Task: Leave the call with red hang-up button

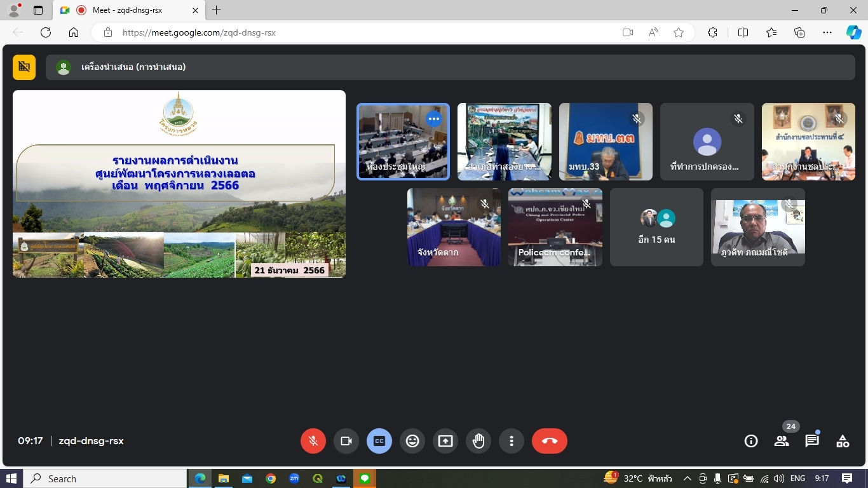Action: 550,441
